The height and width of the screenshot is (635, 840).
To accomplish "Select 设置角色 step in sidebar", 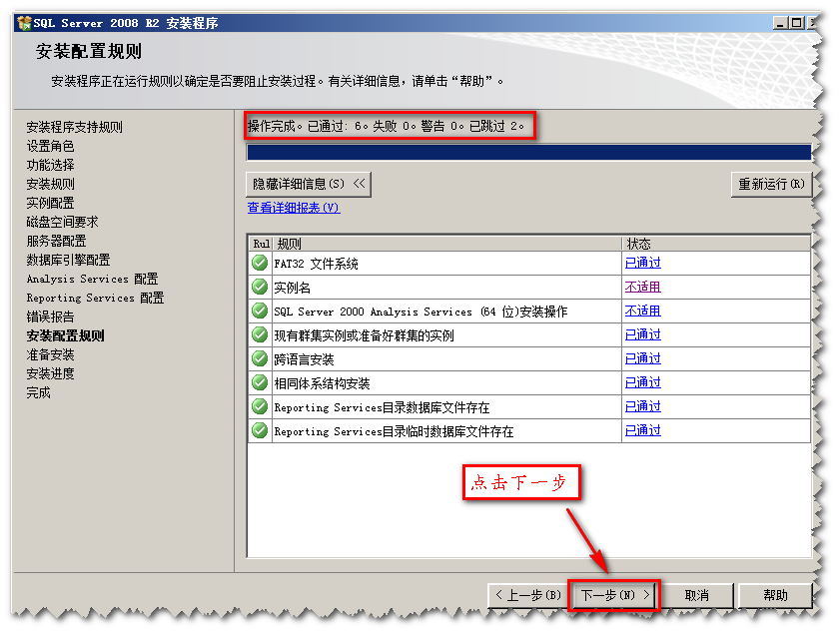I will (x=50, y=146).
